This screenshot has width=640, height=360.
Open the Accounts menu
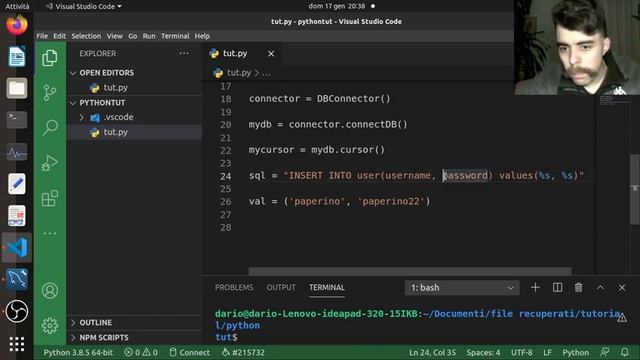pyautogui.click(x=50, y=291)
